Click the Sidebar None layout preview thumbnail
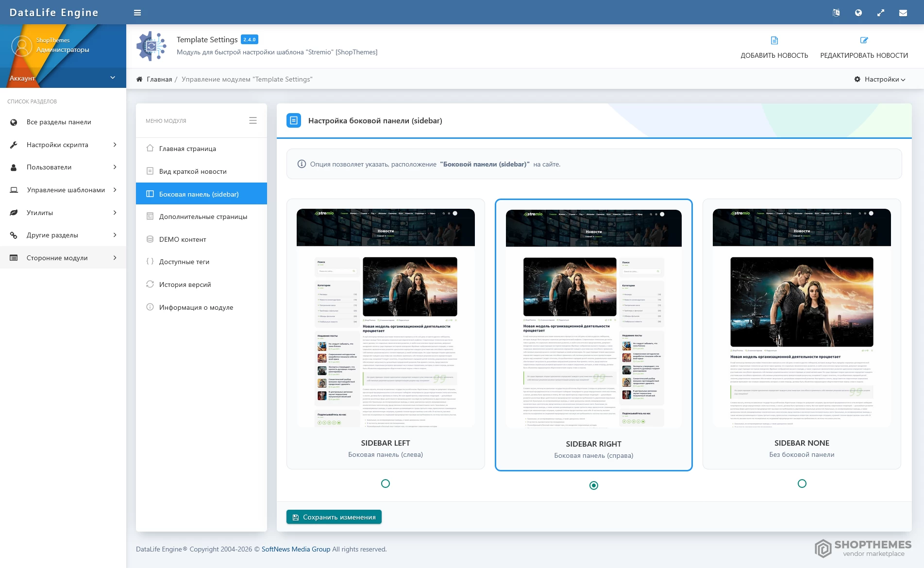Viewport: 924px width, 568px height. pyautogui.click(x=802, y=318)
